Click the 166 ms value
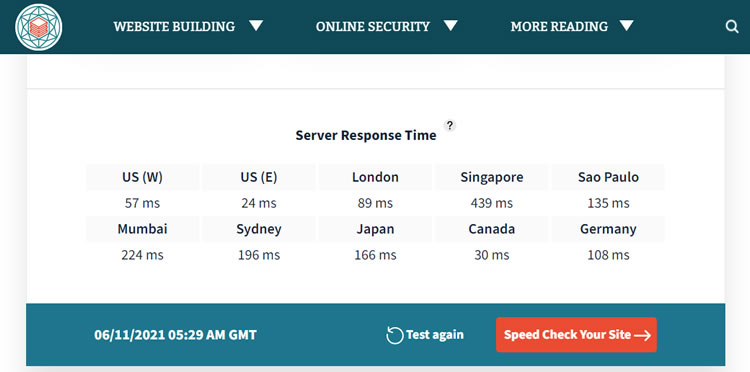750x372 pixels. coord(375,255)
